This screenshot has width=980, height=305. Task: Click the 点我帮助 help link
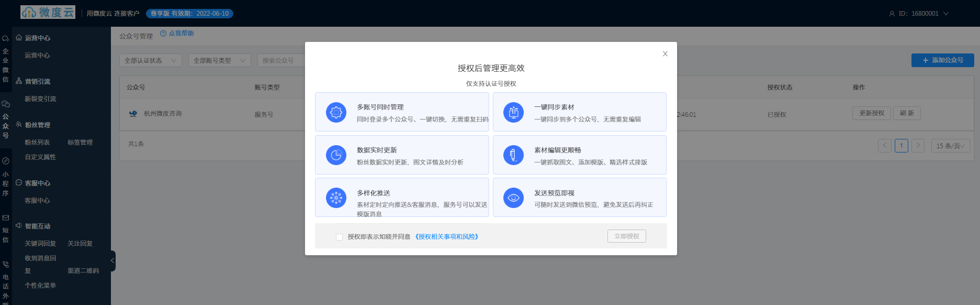[181, 34]
